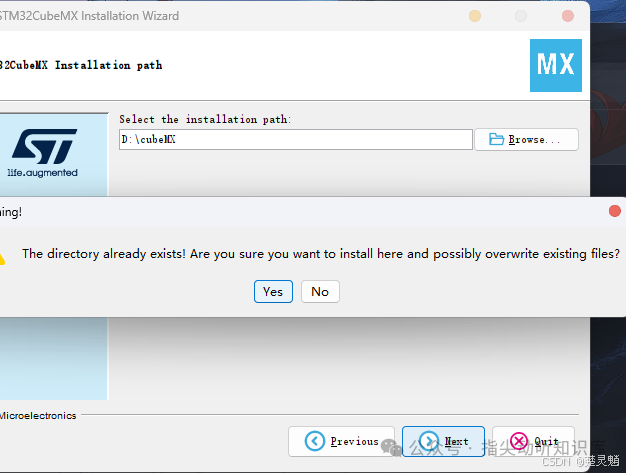Click the wizard window title bar text
The image size is (626, 473).
[89, 16]
